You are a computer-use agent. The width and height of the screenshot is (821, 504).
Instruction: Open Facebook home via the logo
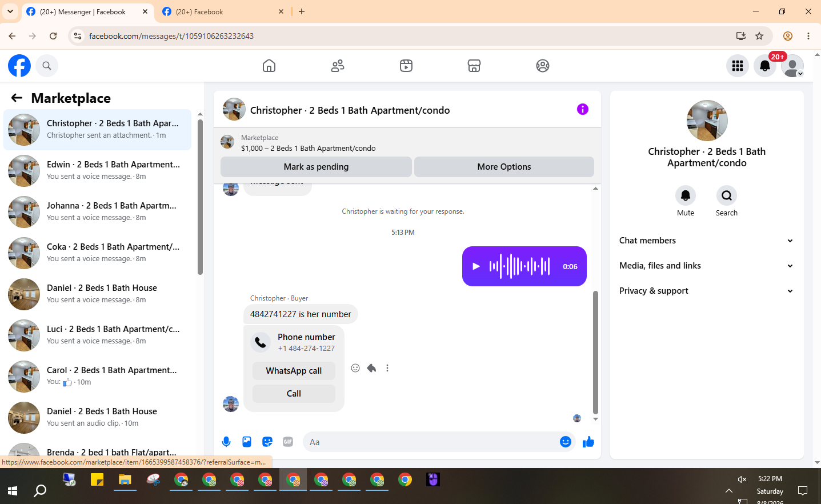(19, 66)
